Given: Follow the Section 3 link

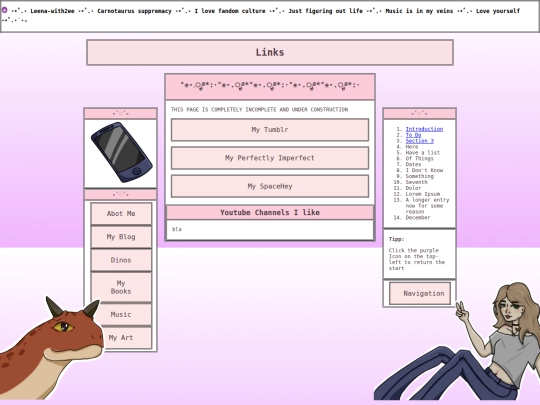Looking at the screenshot, I should pyautogui.click(x=419, y=141).
